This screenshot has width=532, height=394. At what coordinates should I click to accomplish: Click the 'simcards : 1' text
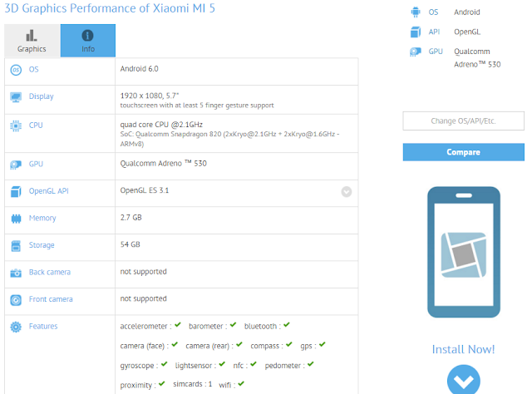coord(192,384)
